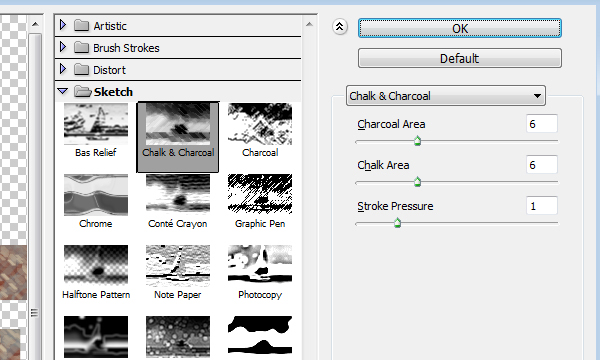
Task: Collapse the Sketch filter folder
Action: pyautogui.click(x=62, y=91)
